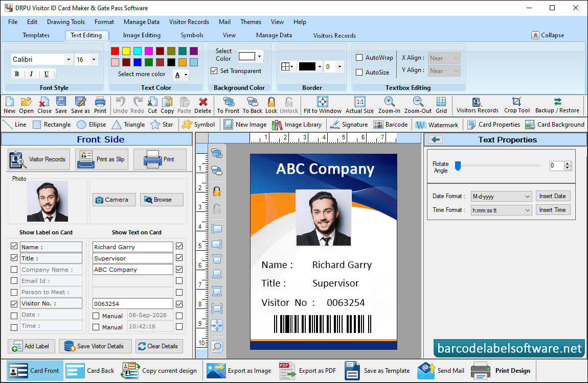Click the Cut scissors icon
Viewport: 588px width, 383px height.
point(152,102)
